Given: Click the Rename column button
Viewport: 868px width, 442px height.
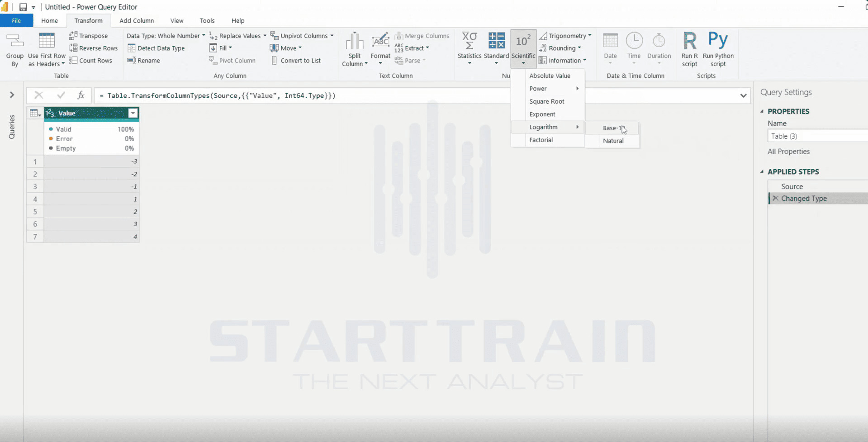Looking at the screenshot, I should point(144,60).
